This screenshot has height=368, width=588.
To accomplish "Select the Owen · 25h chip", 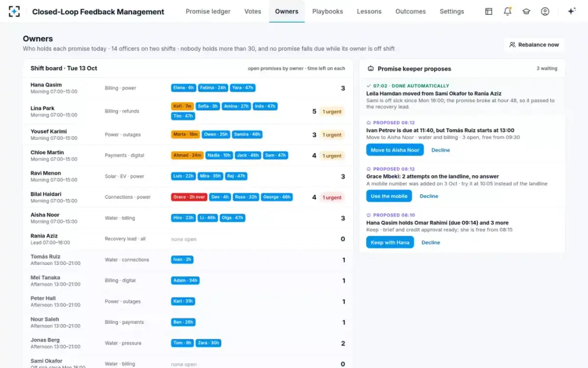I will click(x=216, y=134).
